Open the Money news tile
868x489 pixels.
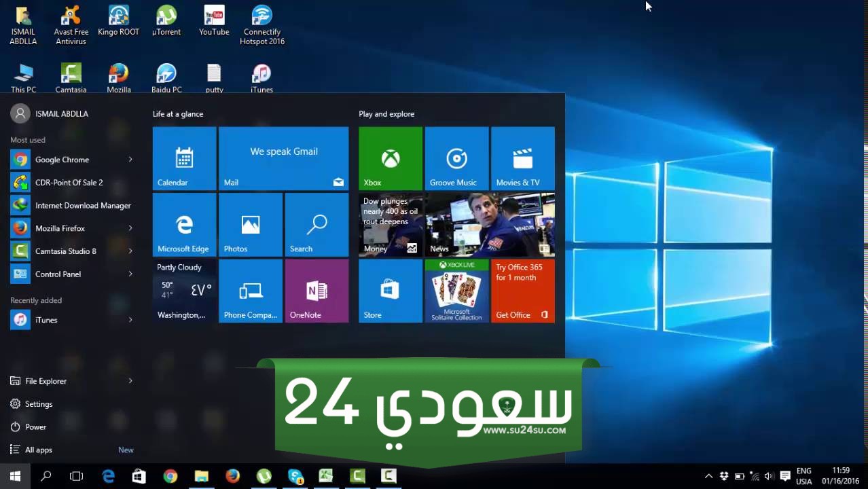pyautogui.click(x=391, y=225)
